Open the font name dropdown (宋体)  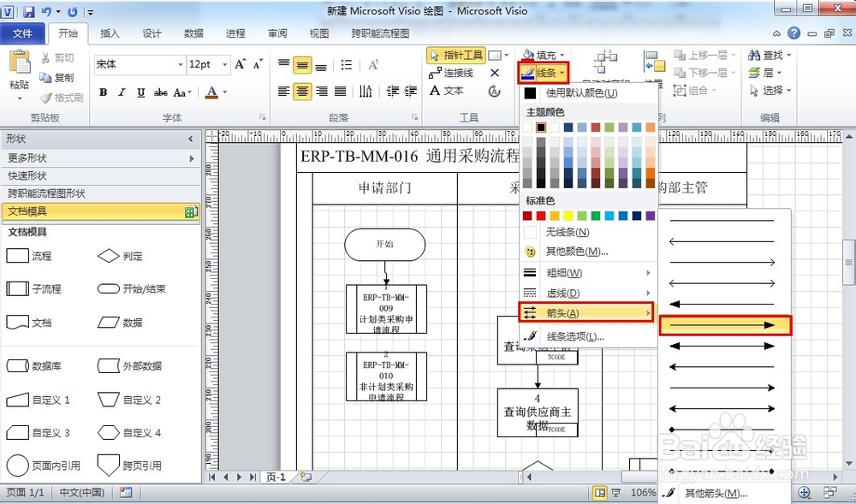(x=180, y=65)
